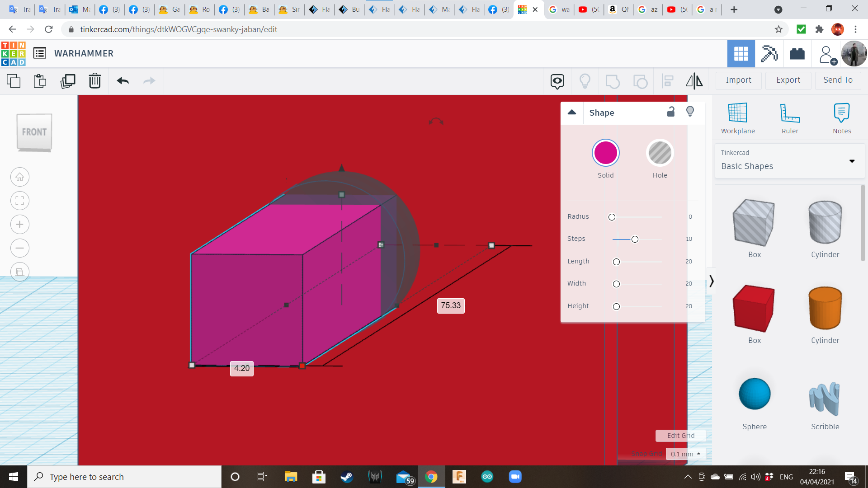Delete selected shape with trash icon
This screenshot has width=868, height=488.
95,81
